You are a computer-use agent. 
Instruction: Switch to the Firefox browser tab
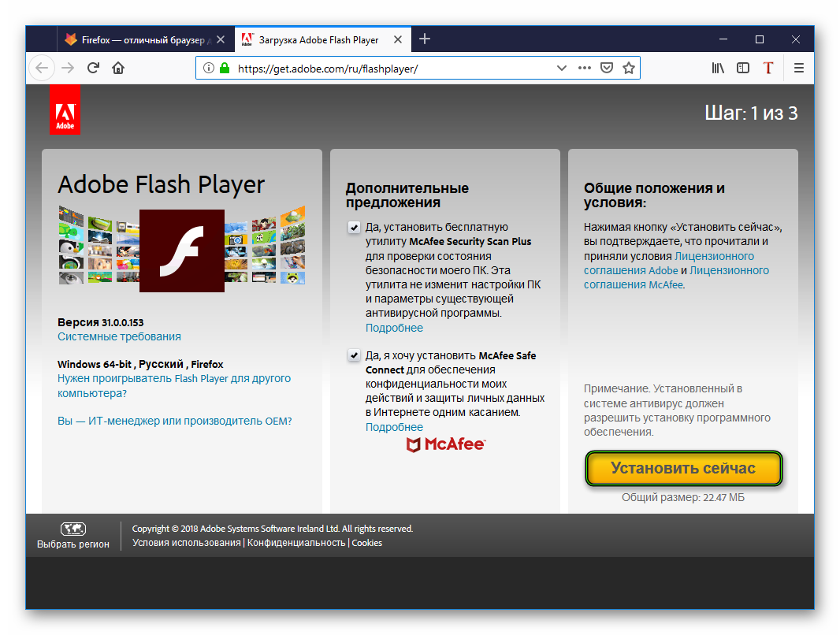coord(146,39)
